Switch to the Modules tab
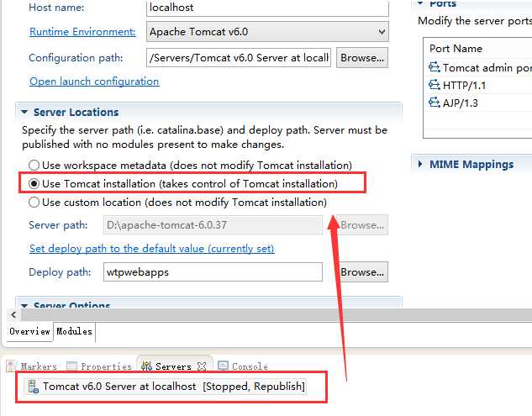532x416 pixels. tap(74, 331)
